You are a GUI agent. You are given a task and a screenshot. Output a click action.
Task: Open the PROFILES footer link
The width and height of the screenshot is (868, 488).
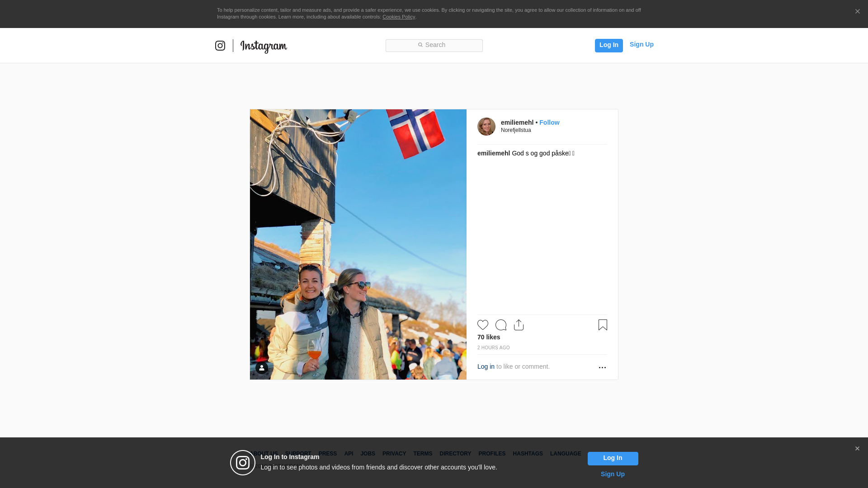pyautogui.click(x=492, y=454)
